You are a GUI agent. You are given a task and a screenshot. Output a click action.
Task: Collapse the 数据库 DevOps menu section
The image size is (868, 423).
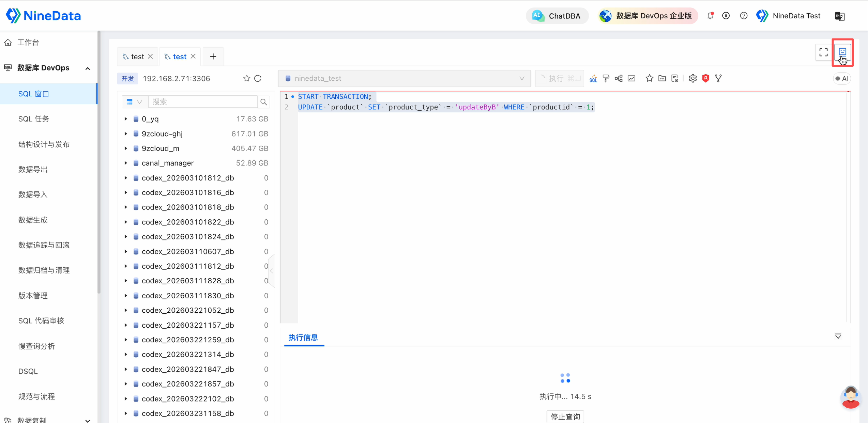[88, 68]
